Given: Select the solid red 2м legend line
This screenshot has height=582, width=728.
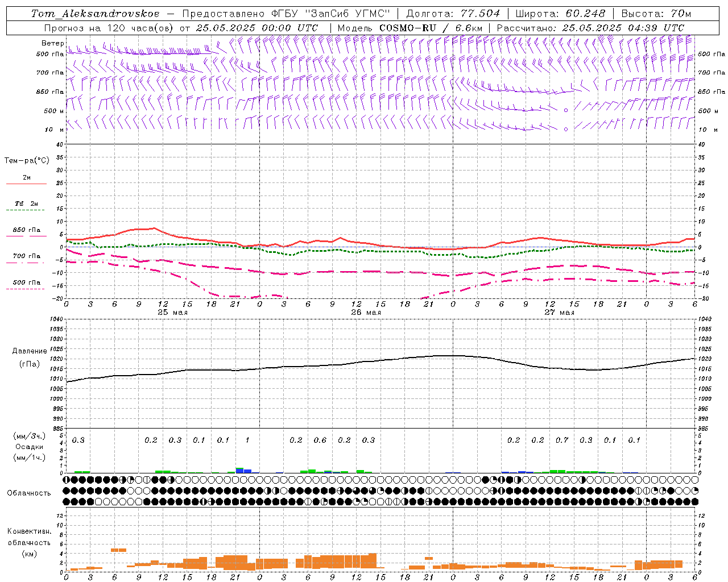Looking at the screenshot, I should [x=26, y=184].
